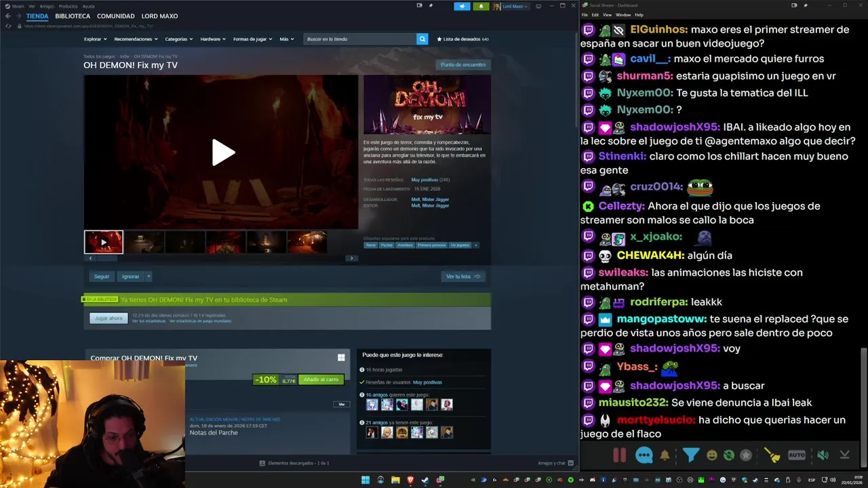Image resolution: width=868 pixels, height=488 pixels.
Task: Click Ver tu lista button
Action: pos(463,277)
